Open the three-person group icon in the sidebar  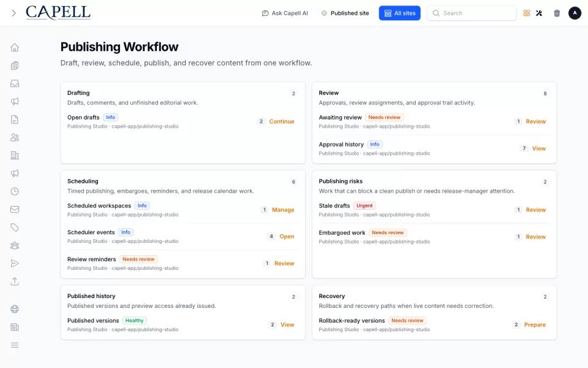[x=15, y=245]
